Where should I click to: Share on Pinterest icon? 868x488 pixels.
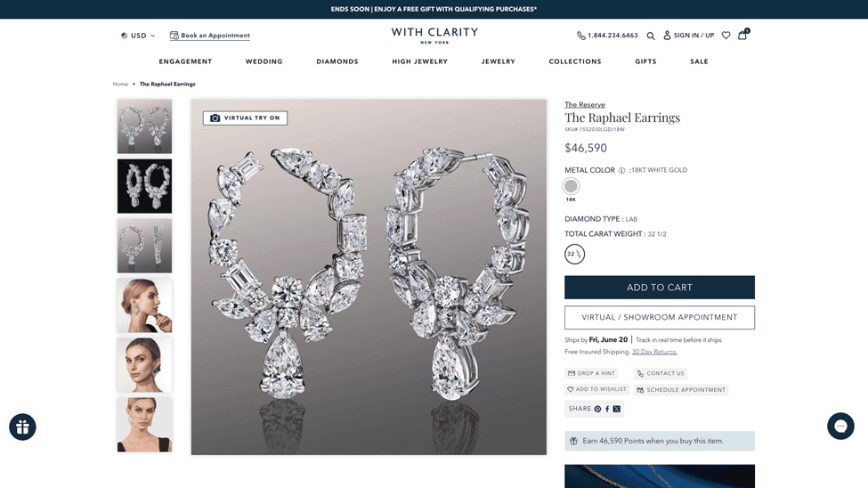(x=597, y=409)
